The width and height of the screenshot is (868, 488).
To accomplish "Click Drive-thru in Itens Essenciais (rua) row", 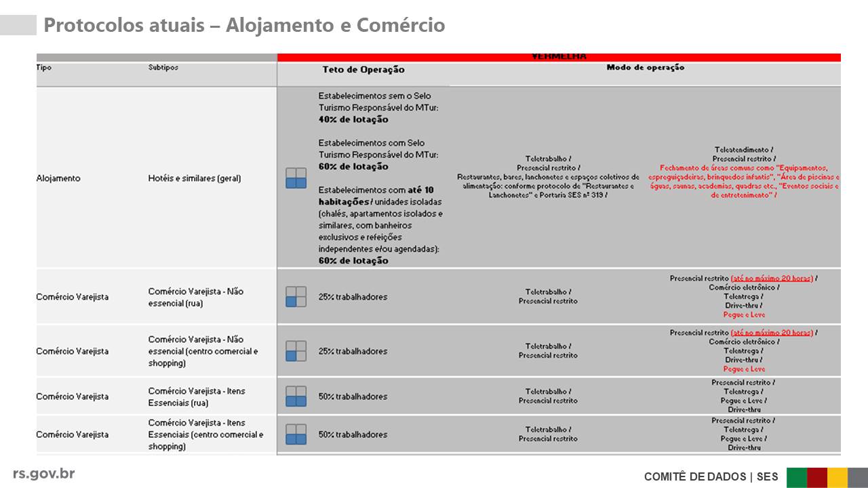I will point(744,409).
